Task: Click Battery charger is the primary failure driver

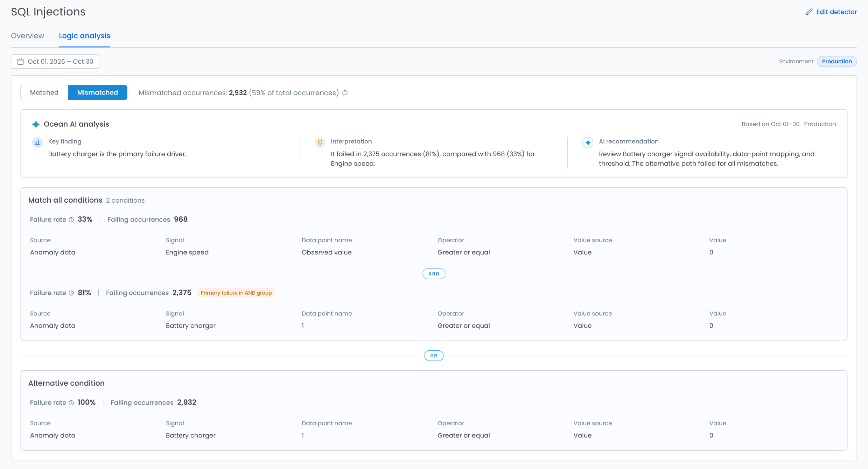Action: pos(117,154)
